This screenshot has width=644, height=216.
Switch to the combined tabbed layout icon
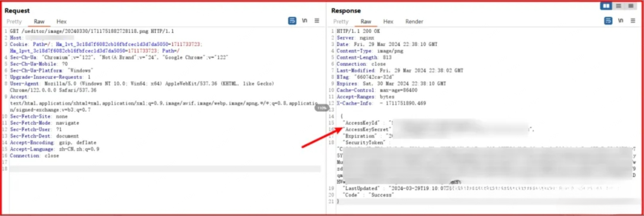coord(631,6)
